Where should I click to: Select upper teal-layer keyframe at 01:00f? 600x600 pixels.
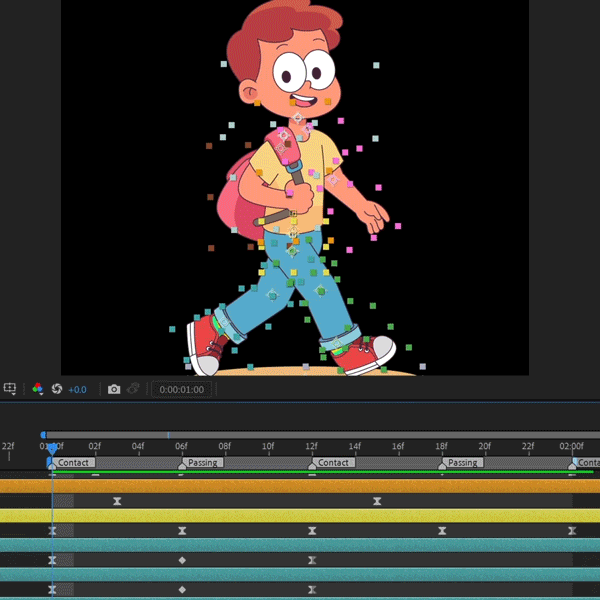click(52, 560)
